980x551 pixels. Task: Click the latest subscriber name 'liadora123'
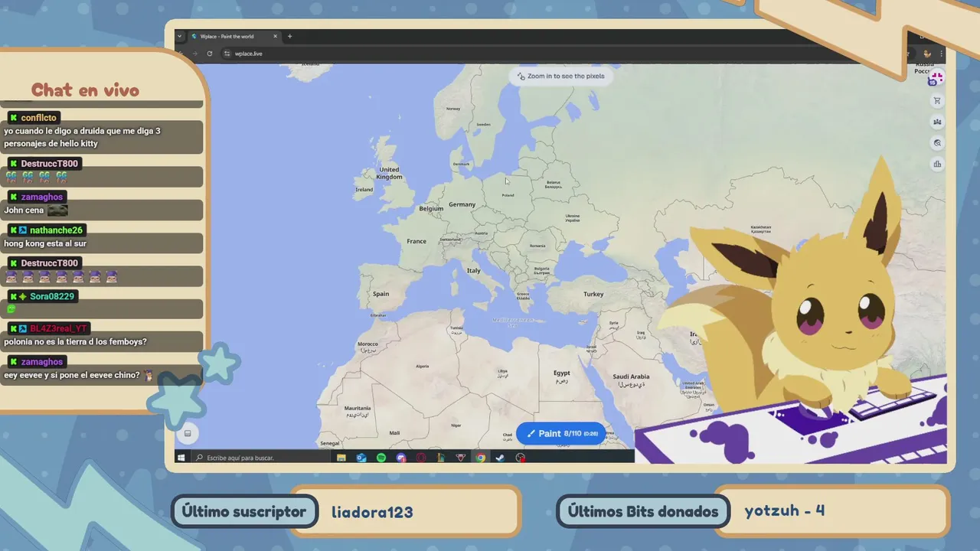[372, 512]
